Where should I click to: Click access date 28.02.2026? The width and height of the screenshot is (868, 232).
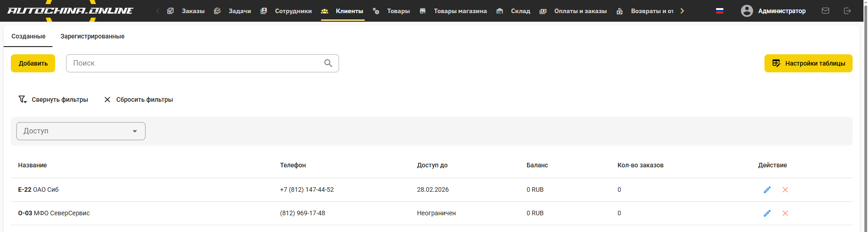tap(433, 189)
